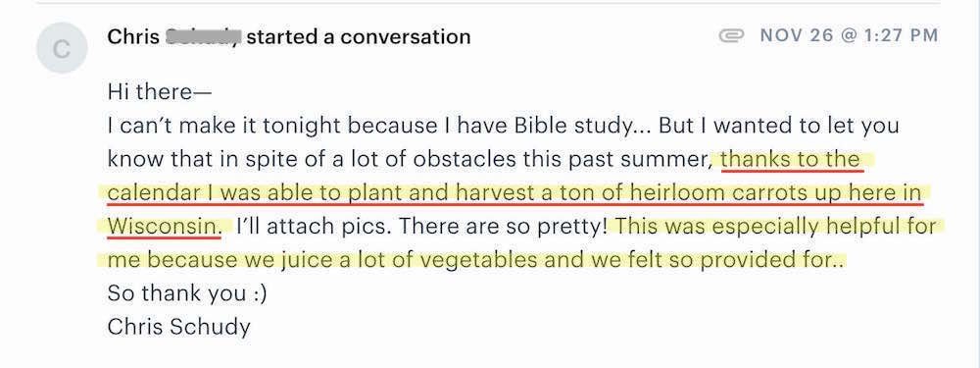The image size is (980, 368).
Task: Select the sender name "Chris" in header
Action: [x=133, y=37]
